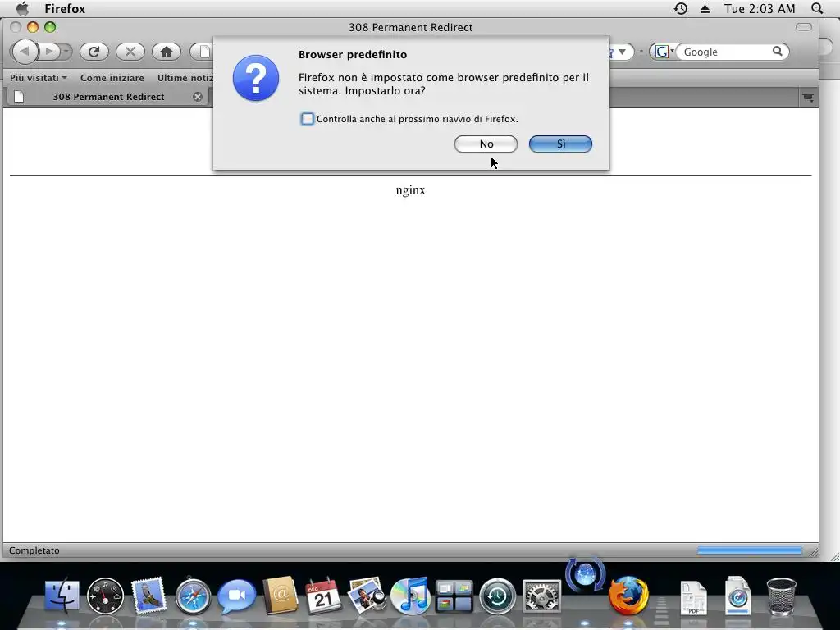Open the Come iniziare bookmark

tap(112, 78)
